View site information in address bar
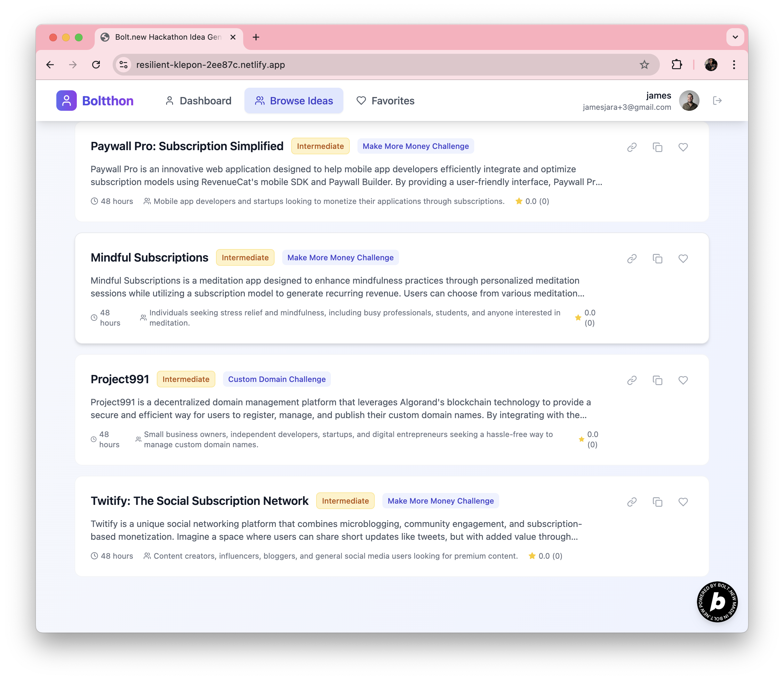Viewport: 784px width, 680px height. point(124,64)
